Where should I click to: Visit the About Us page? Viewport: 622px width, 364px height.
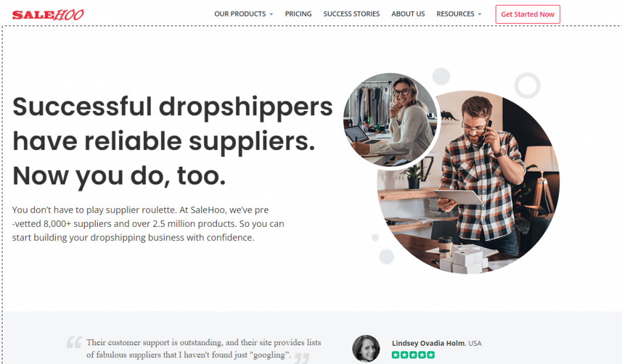pyautogui.click(x=408, y=14)
